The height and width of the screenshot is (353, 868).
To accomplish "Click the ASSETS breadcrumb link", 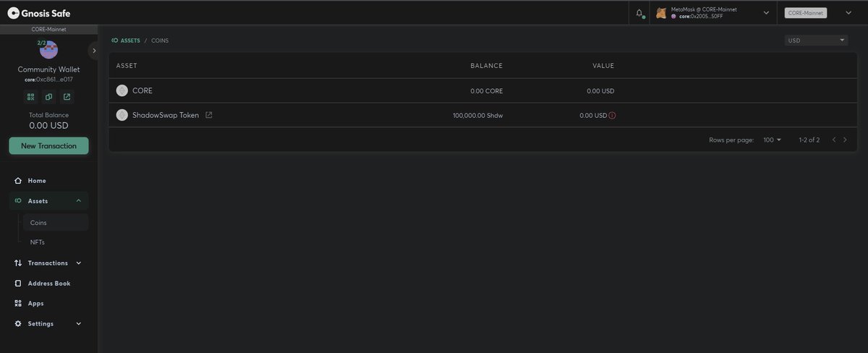I will (x=125, y=41).
